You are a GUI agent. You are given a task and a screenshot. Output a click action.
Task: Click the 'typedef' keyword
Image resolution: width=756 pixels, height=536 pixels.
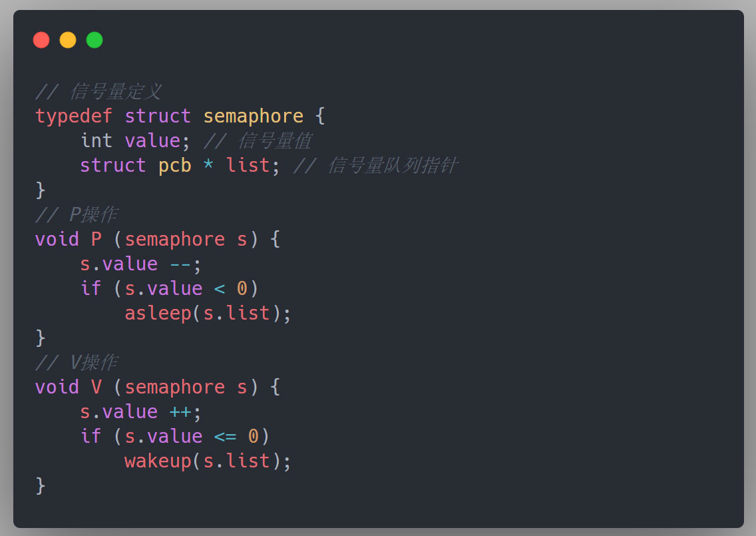pos(74,116)
